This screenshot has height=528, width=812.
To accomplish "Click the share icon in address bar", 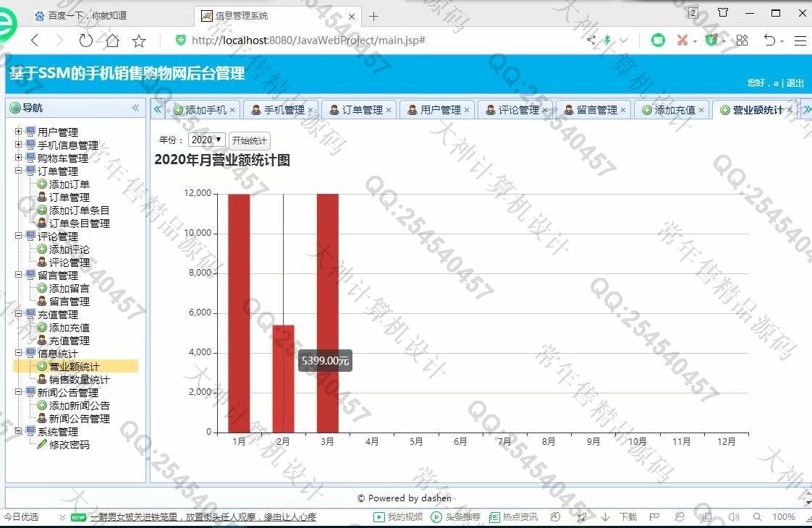I will click(x=591, y=40).
